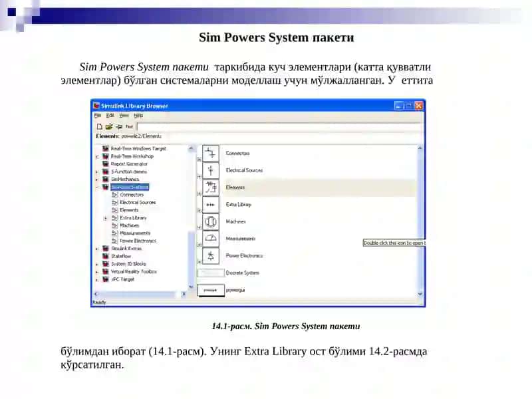Select the Real-Time Workshop tree label

[132, 156]
